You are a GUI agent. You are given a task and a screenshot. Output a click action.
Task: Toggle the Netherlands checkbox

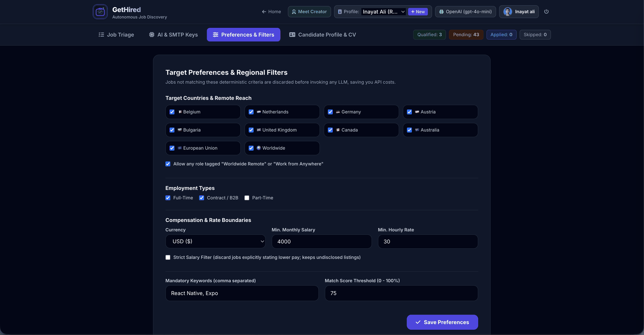point(251,112)
